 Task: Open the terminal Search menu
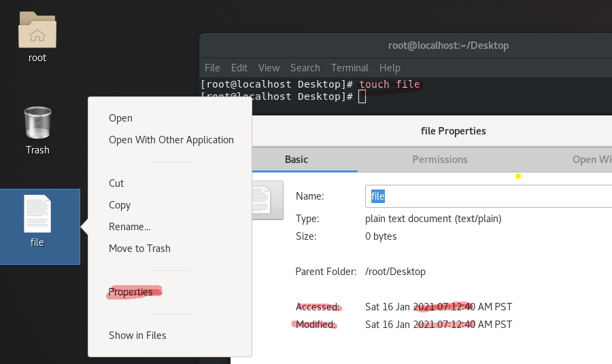pos(305,68)
